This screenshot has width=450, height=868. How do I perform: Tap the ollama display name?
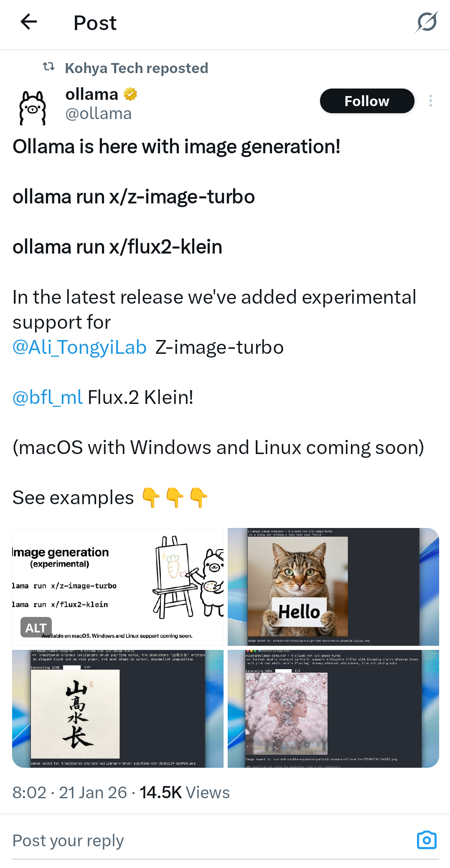(x=92, y=94)
